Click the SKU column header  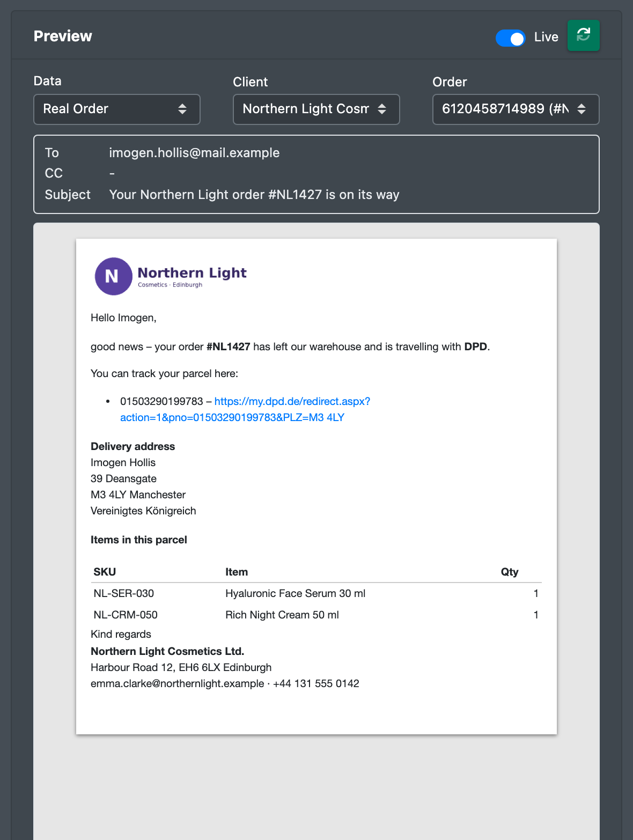(105, 572)
